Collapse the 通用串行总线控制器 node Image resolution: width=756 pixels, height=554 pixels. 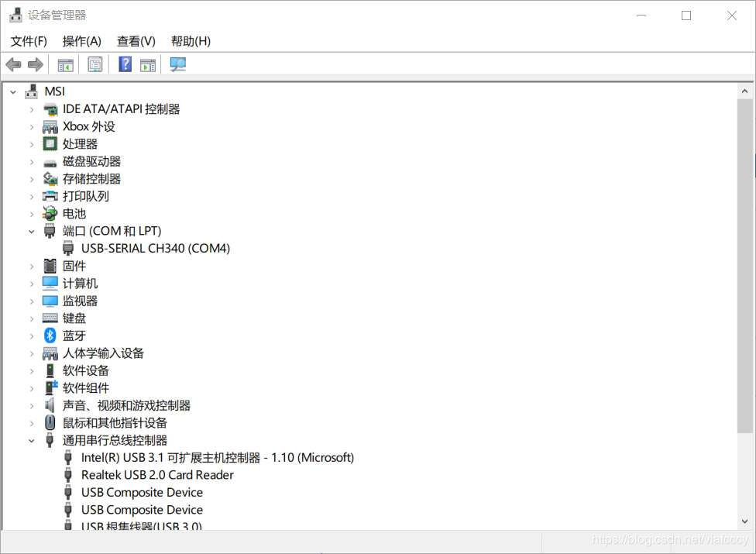point(32,440)
